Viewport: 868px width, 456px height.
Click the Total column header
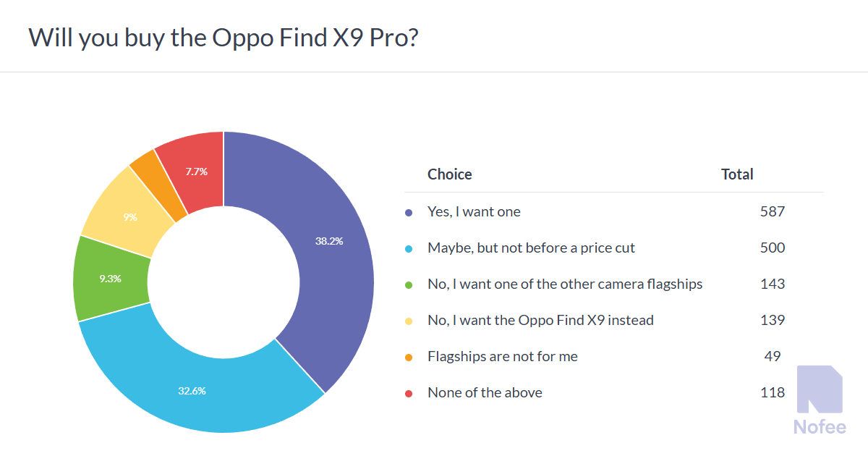737,174
